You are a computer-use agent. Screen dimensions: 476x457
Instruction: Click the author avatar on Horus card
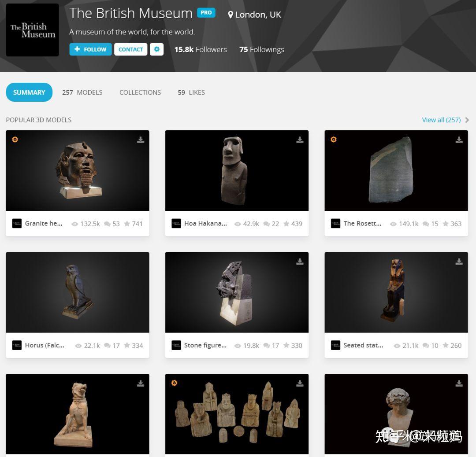coord(17,345)
